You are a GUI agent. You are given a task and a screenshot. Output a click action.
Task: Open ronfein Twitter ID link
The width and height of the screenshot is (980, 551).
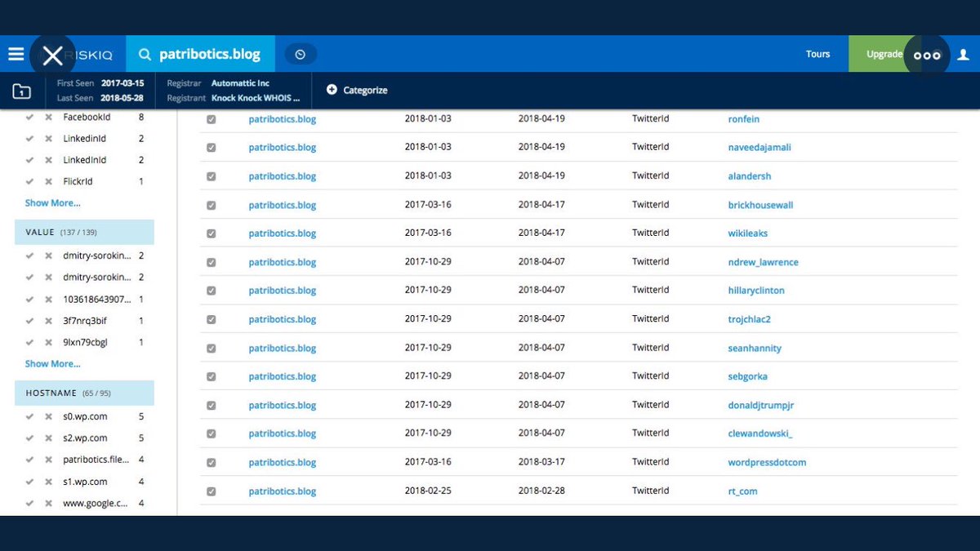[743, 119]
